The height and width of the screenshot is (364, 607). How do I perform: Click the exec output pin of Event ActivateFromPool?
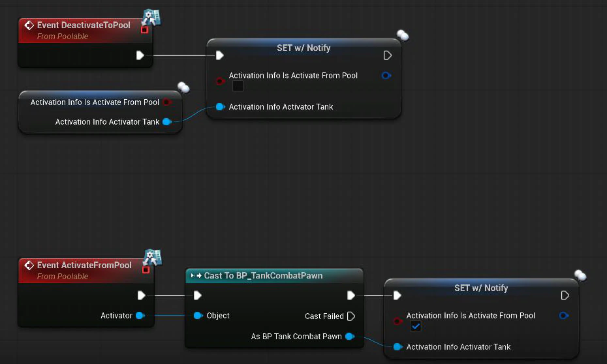[141, 296]
